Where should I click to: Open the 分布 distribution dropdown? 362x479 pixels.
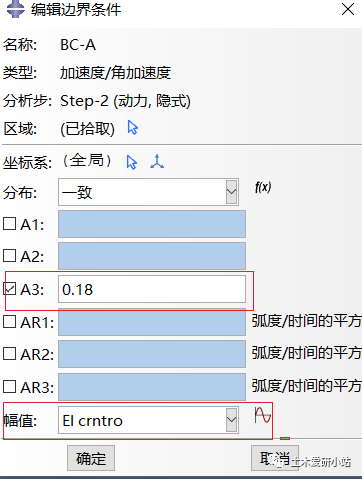[x=148, y=192]
